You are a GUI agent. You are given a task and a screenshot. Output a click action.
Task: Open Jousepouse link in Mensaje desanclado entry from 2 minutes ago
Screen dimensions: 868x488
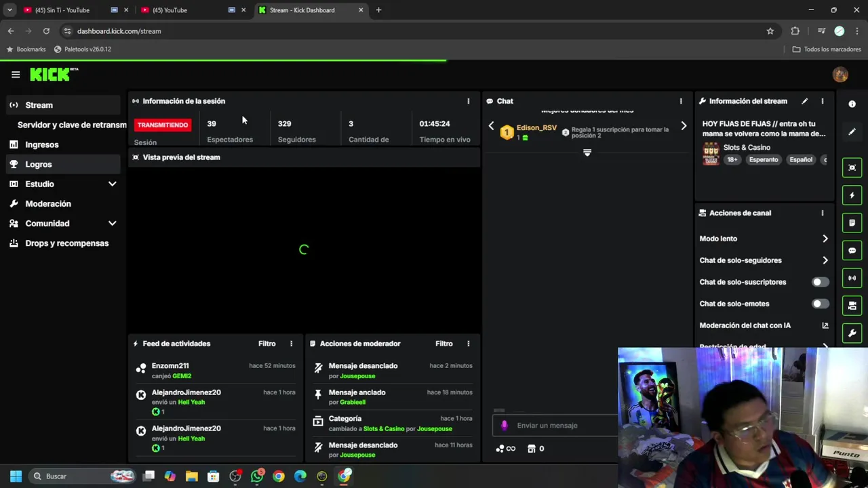[357, 376]
